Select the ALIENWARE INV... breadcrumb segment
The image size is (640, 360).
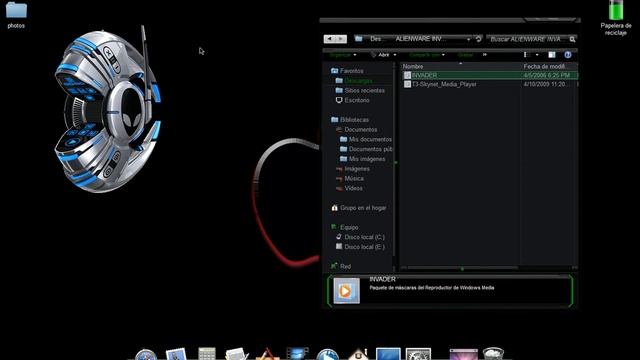(420, 39)
